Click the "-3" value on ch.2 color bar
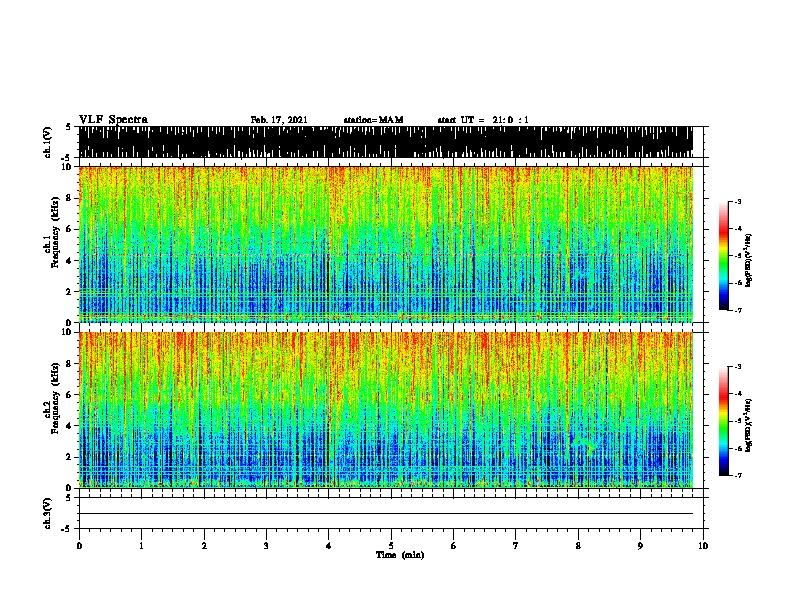This screenshot has width=792, height=612. point(737,367)
